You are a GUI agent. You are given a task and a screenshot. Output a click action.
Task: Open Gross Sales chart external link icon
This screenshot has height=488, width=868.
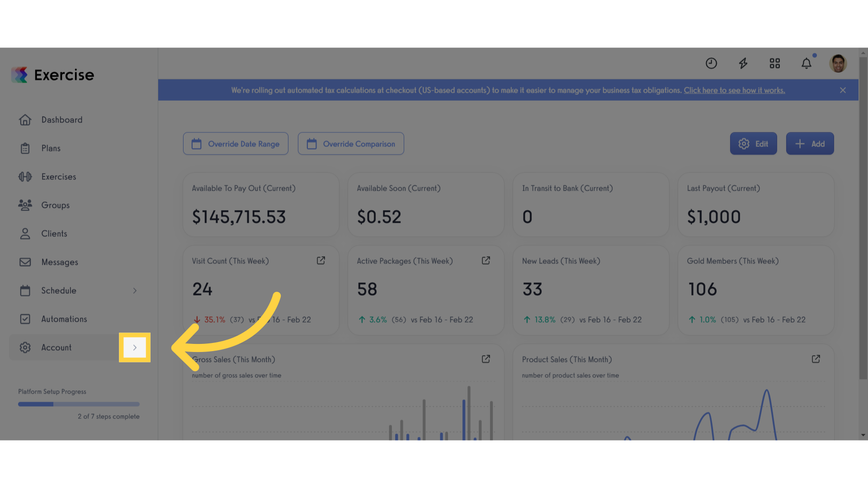tap(486, 359)
